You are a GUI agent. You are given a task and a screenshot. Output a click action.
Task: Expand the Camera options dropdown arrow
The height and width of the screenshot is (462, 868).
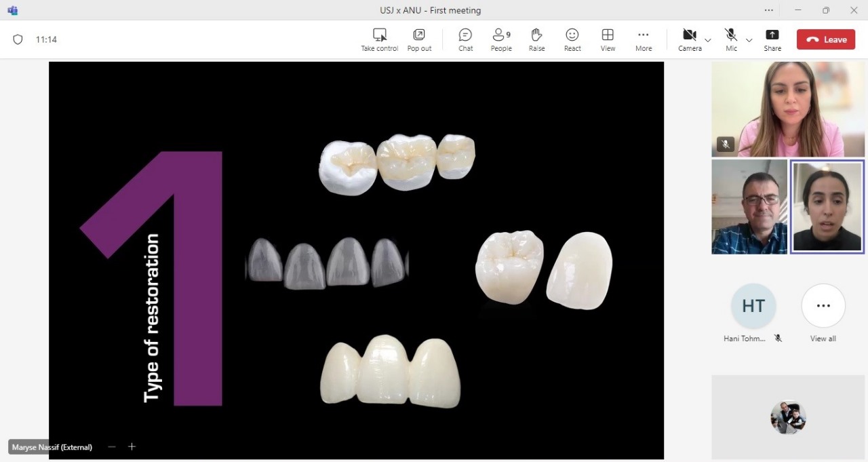tap(708, 40)
